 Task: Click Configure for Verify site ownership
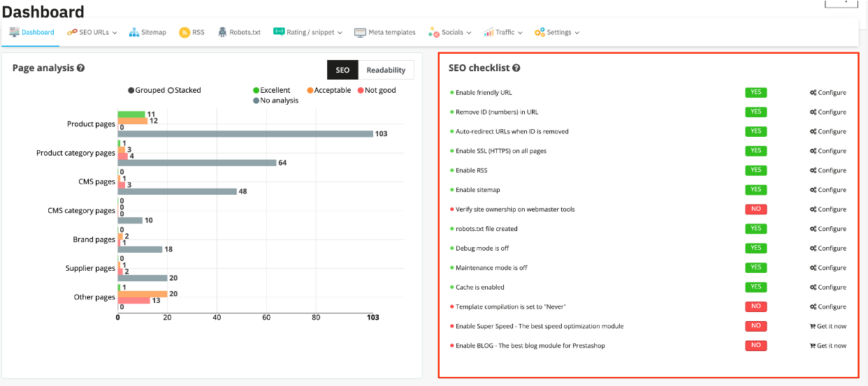pyautogui.click(x=828, y=209)
